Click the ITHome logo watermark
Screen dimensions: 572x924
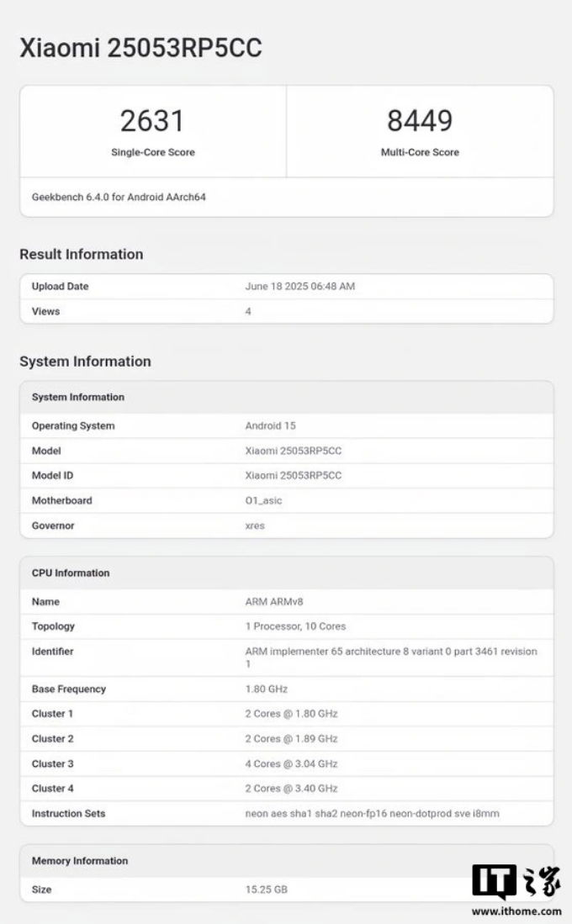(516, 881)
